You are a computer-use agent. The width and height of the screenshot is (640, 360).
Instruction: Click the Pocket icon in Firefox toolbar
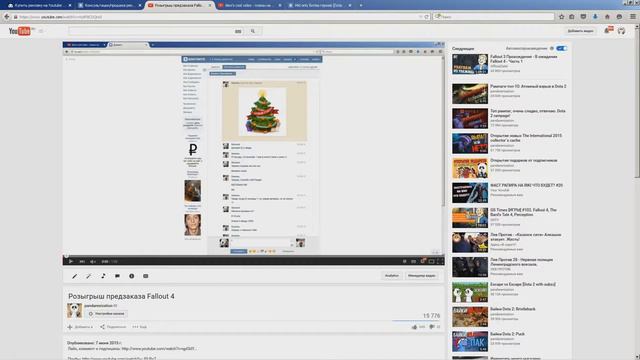pyautogui.click(x=583, y=17)
